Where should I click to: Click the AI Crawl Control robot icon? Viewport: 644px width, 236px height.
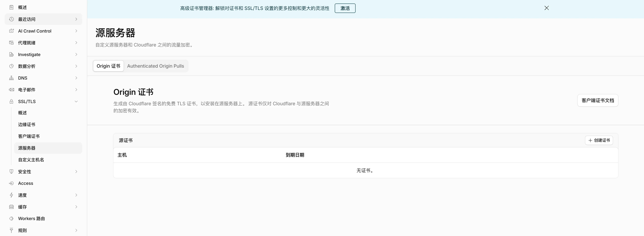point(11,31)
